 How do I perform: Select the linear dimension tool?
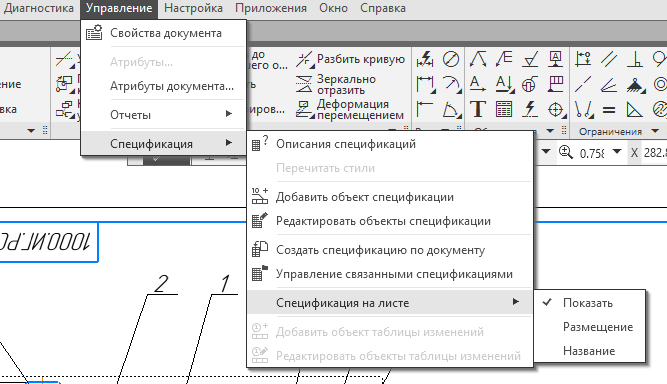(x=425, y=84)
